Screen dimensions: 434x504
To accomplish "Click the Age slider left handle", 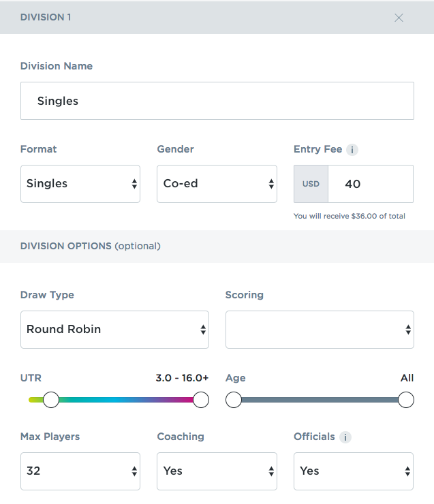I will pyautogui.click(x=234, y=400).
